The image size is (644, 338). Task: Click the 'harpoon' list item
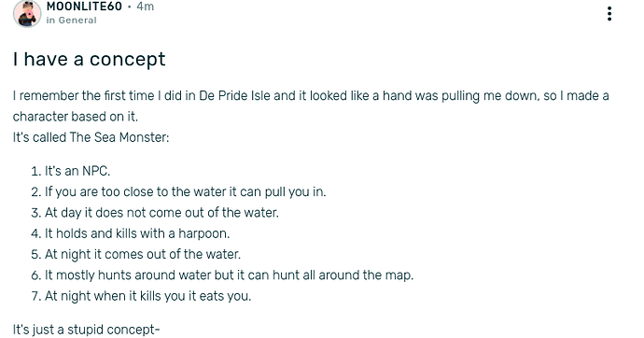point(137,233)
